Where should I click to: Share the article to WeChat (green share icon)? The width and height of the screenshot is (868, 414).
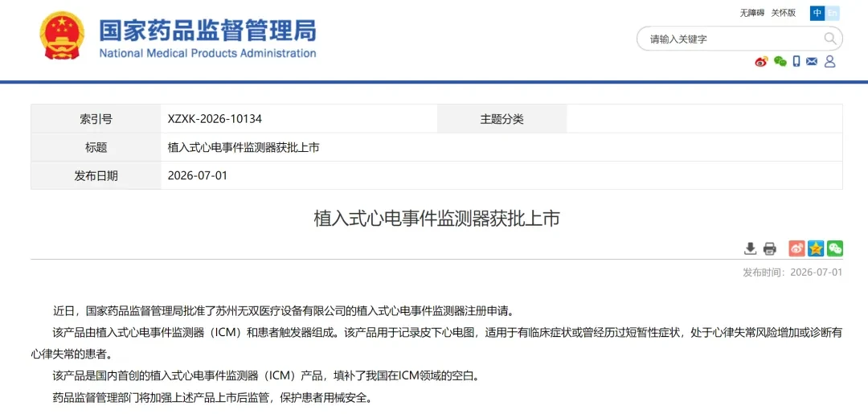[x=835, y=248]
